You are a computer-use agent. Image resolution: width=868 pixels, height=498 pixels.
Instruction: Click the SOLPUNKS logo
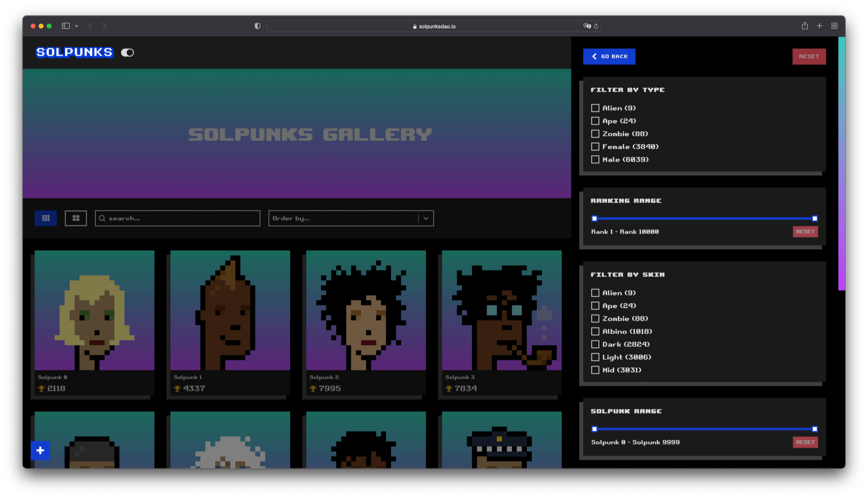pyautogui.click(x=74, y=52)
